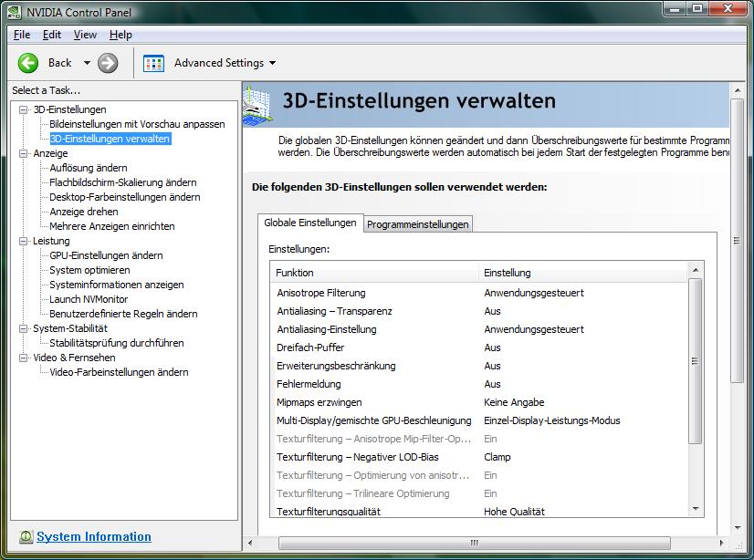
Task: Click the Advanced Settings button label
Action: pyautogui.click(x=219, y=63)
